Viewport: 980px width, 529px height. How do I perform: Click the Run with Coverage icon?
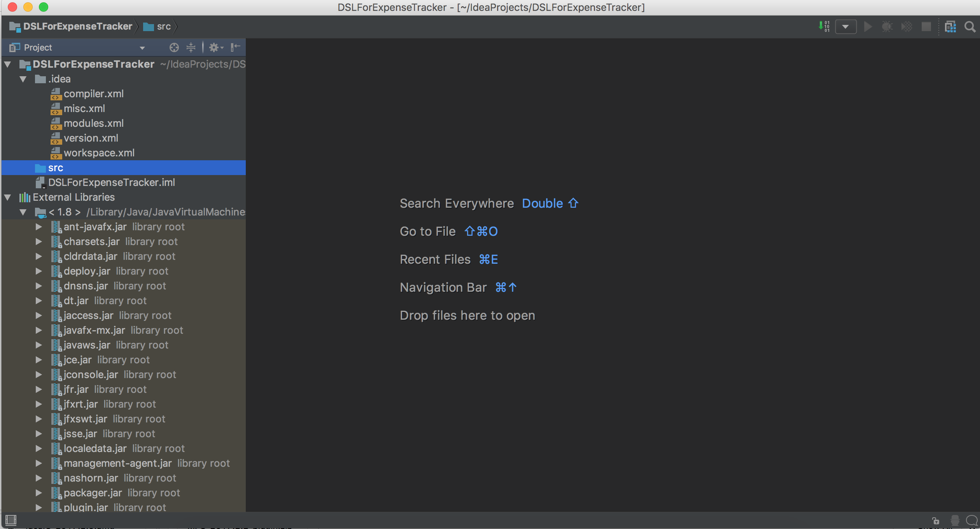coord(906,26)
